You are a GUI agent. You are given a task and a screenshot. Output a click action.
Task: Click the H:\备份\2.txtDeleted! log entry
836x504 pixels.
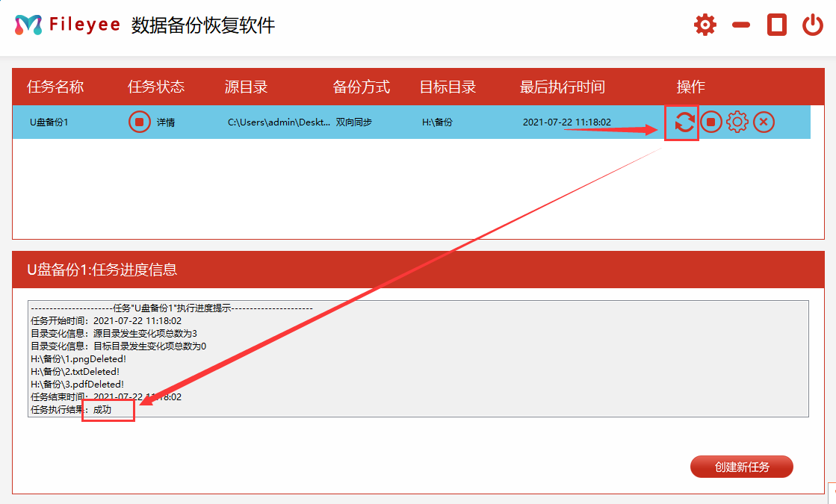point(75,371)
